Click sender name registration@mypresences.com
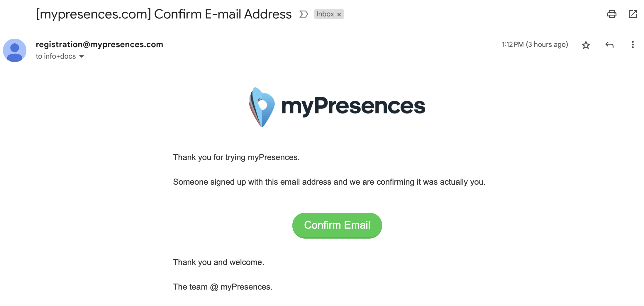644x306 pixels. coord(99,44)
